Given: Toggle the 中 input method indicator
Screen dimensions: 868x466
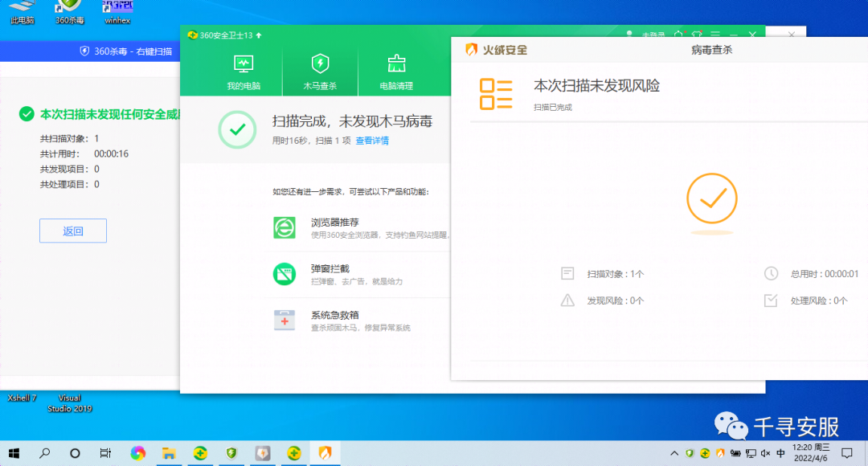Looking at the screenshot, I should click(780, 453).
